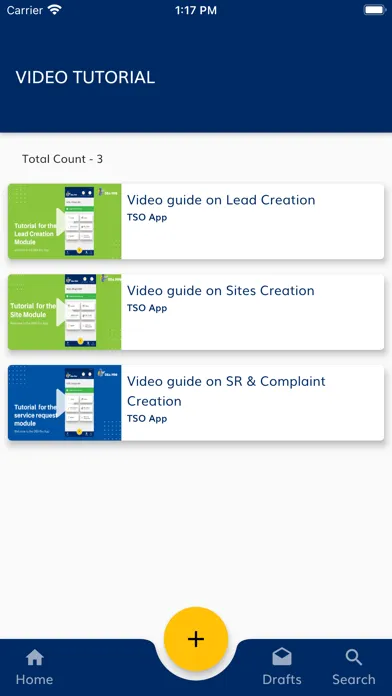Image resolution: width=392 pixels, height=696 pixels.
Task: Click TSO App label under SR & Complaint
Action: [x=147, y=419]
